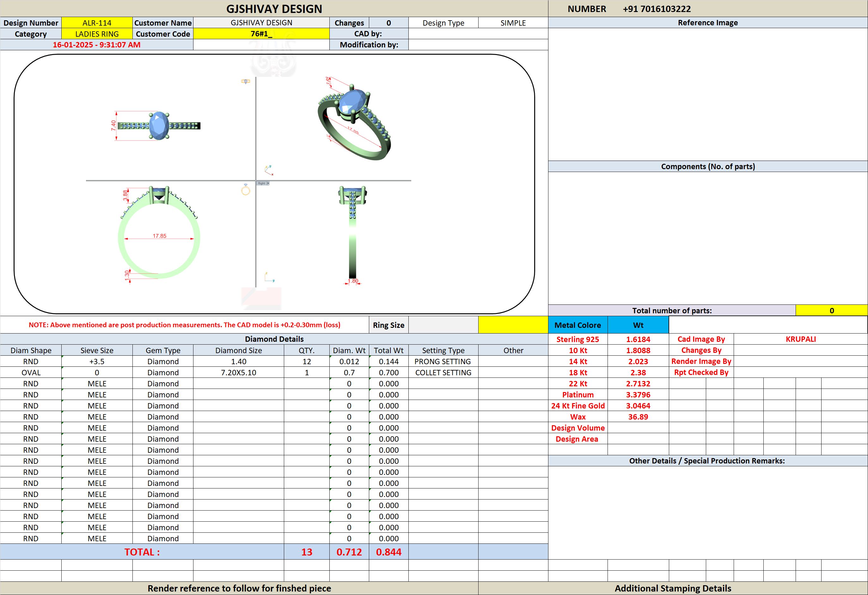This screenshot has width=868, height=595.
Task: Select the yellow 76#1_ customer code cell
Action: tap(261, 34)
